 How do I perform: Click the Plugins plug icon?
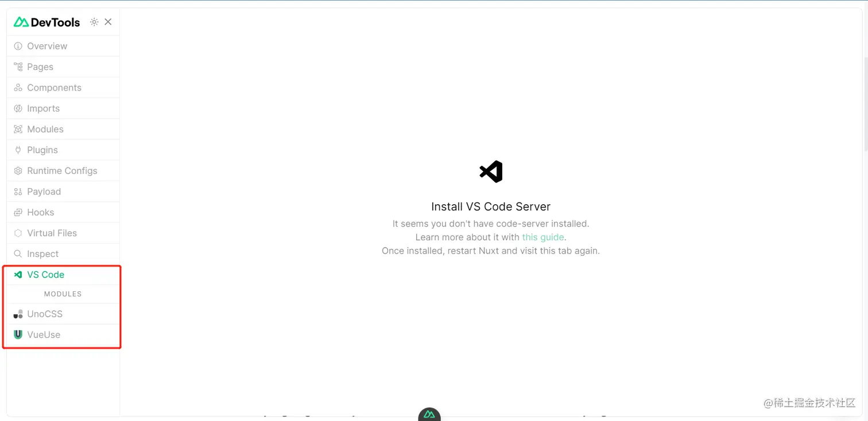pyautogui.click(x=18, y=150)
